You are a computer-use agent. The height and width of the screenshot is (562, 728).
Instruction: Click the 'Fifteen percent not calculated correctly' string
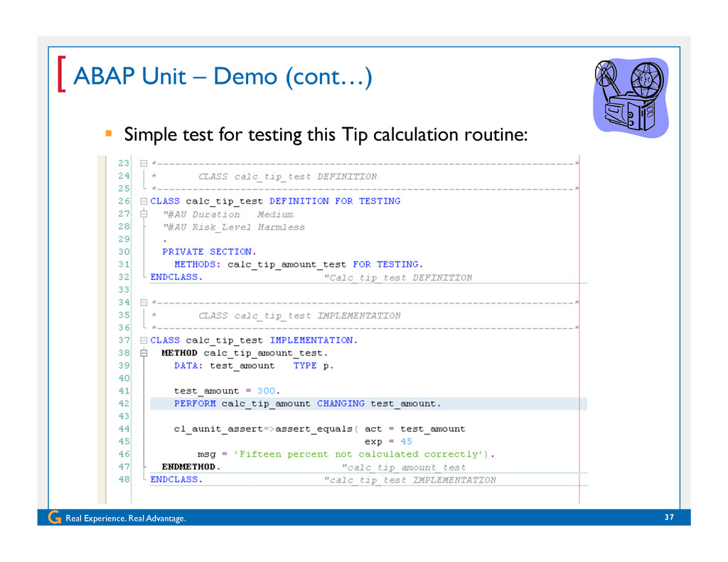tap(358, 454)
